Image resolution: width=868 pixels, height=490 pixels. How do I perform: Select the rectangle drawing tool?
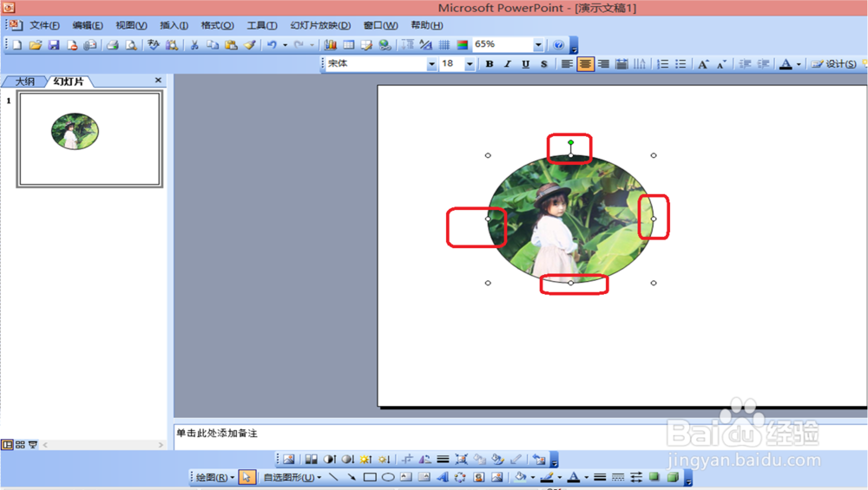370,477
